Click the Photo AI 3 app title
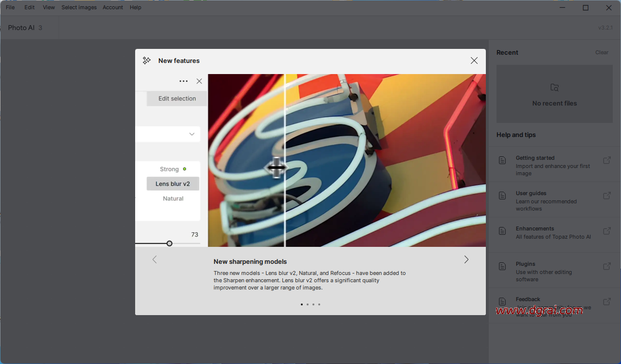This screenshot has height=364, width=621. point(25,28)
